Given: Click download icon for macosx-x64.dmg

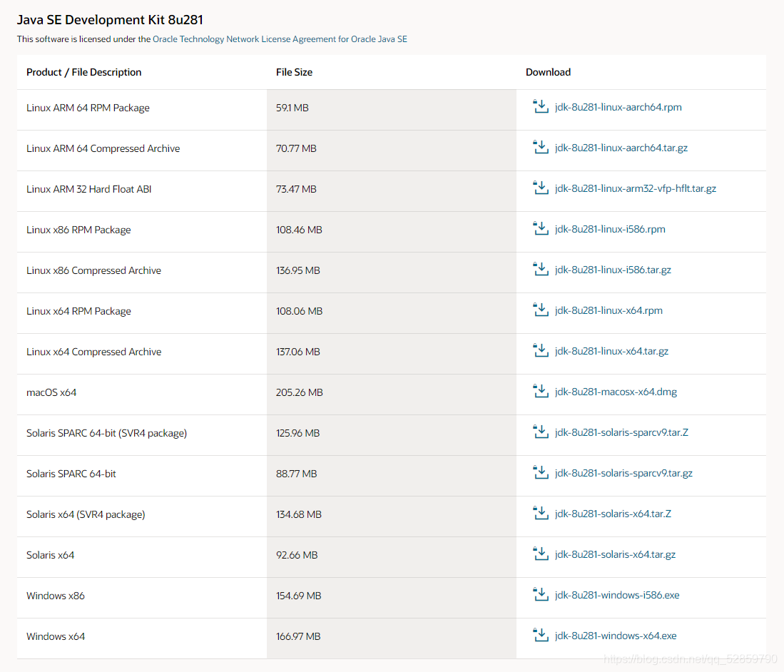Looking at the screenshot, I should coord(541,391).
